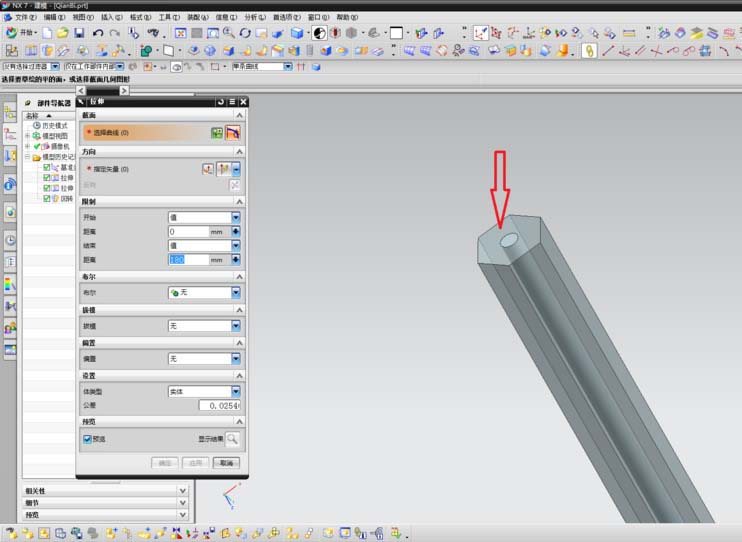Uncheck the revolve feature checkbox in navigator
The width and height of the screenshot is (742, 542).
click(x=46, y=198)
